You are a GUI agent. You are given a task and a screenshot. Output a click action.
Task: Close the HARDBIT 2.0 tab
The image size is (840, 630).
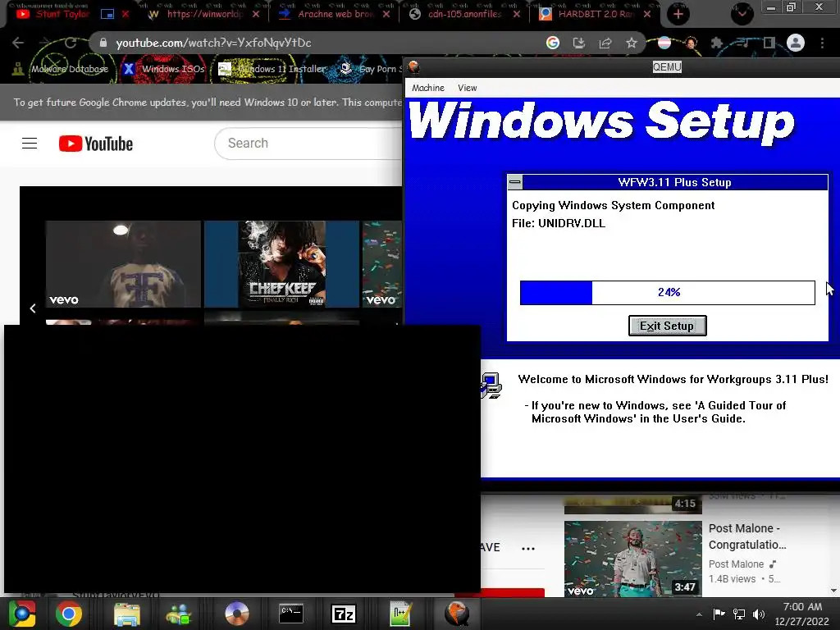(x=647, y=15)
